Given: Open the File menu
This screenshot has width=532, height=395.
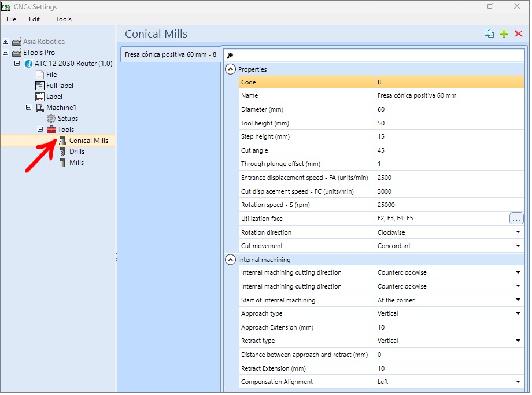Looking at the screenshot, I should click(11, 19).
